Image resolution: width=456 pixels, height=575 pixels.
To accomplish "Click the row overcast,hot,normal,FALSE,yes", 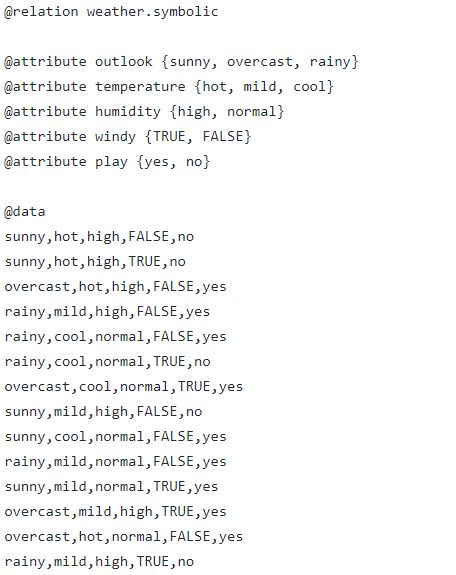I will (124, 537).
